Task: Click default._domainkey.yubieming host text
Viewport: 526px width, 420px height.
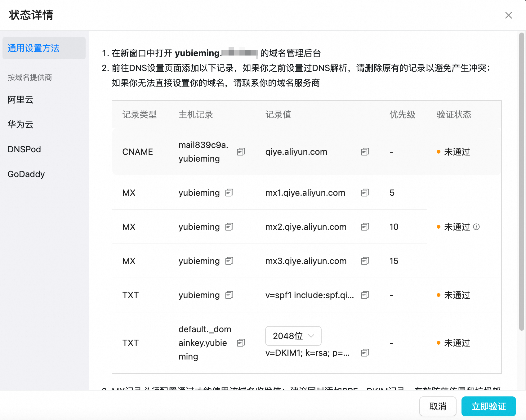Action: point(205,343)
